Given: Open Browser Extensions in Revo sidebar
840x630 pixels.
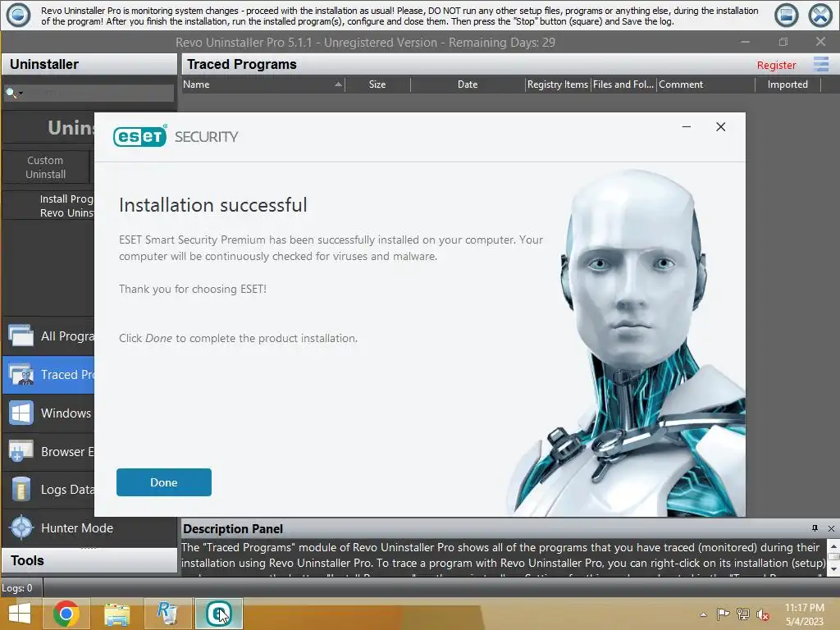Looking at the screenshot, I should click(49, 452).
